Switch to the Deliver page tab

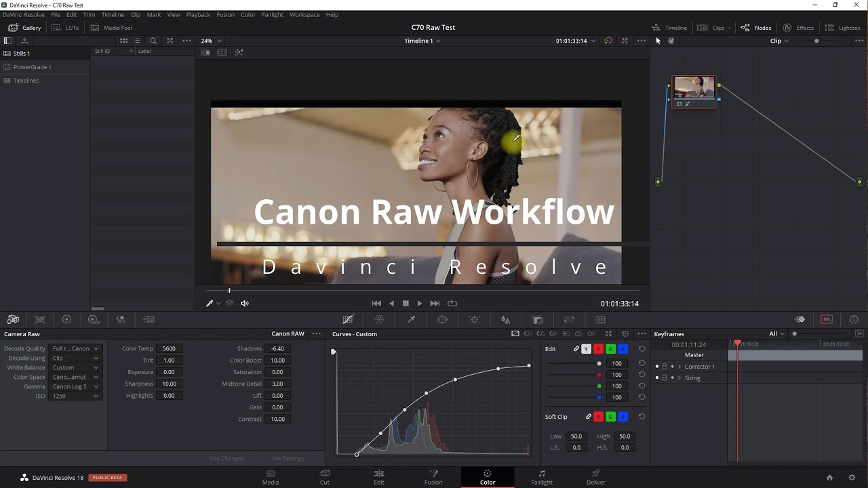point(596,477)
